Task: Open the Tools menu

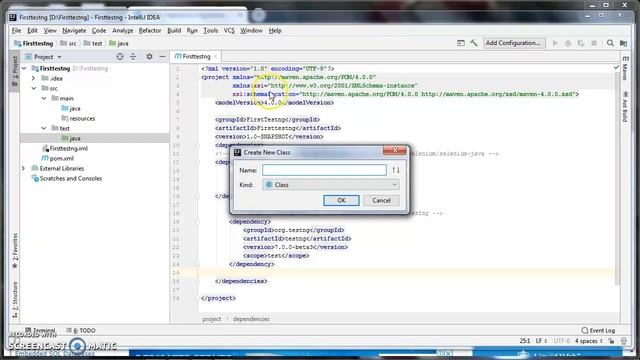Action: pyautogui.click(x=211, y=31)
